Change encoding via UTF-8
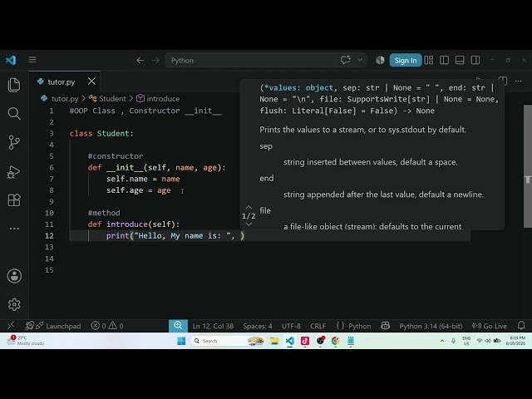 tap(291, 326)
